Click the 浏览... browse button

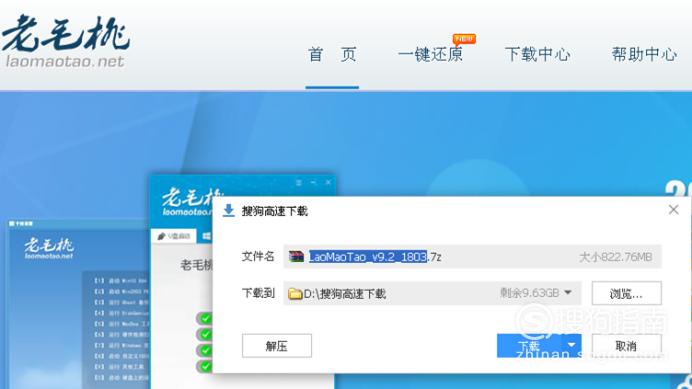[x=626, y=293]
